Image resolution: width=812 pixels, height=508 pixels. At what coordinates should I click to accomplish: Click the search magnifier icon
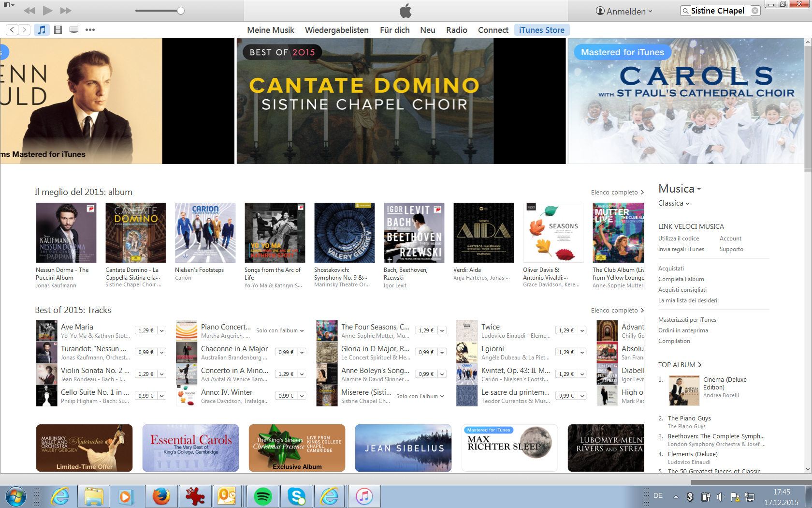[685, 11]
